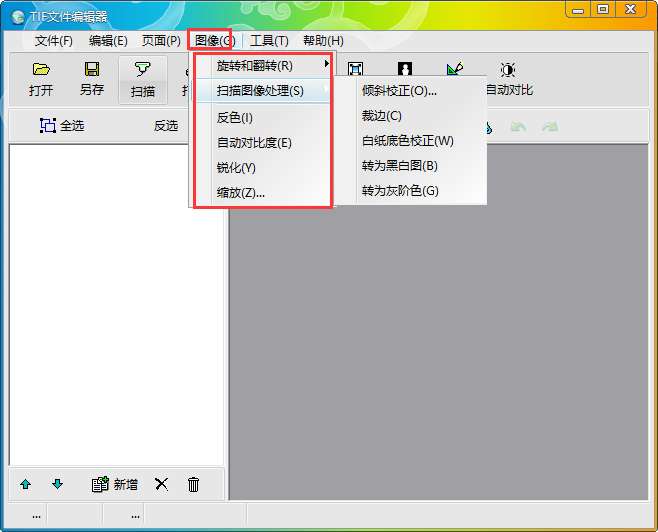658x532 pixels.
Task: Maximize the TIF editor window
Action: (603, 9)
